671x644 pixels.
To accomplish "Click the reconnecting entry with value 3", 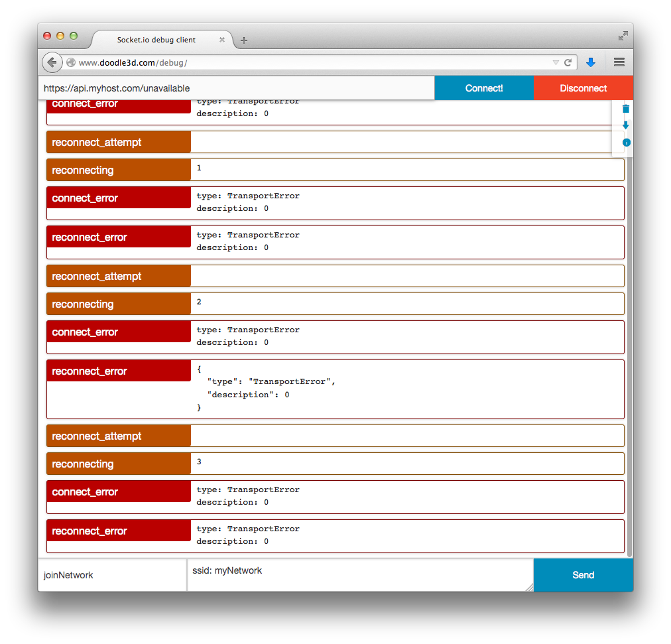I will [335, 464].
